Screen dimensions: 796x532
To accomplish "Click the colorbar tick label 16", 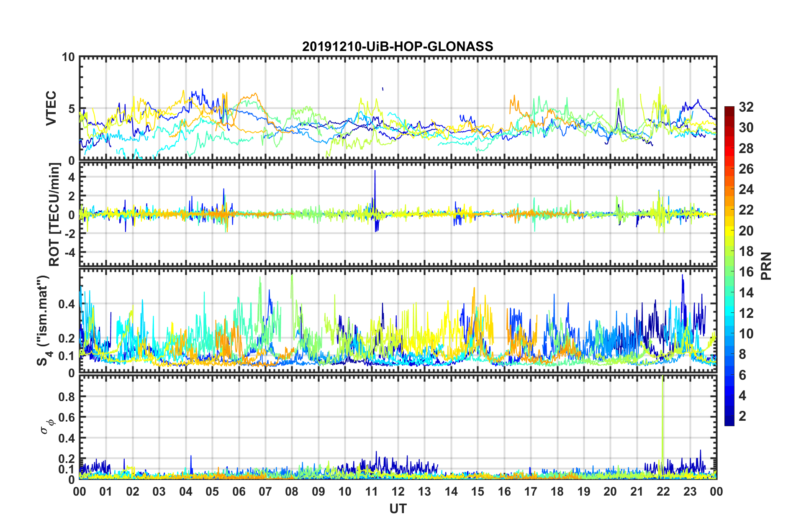I will point(746,272).
